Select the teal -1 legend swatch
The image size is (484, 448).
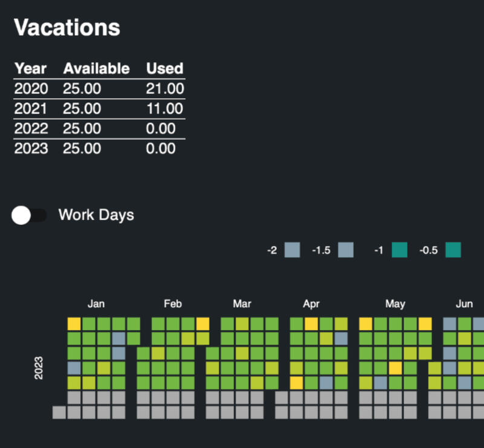pyautogui.click(x=399, y=250)
